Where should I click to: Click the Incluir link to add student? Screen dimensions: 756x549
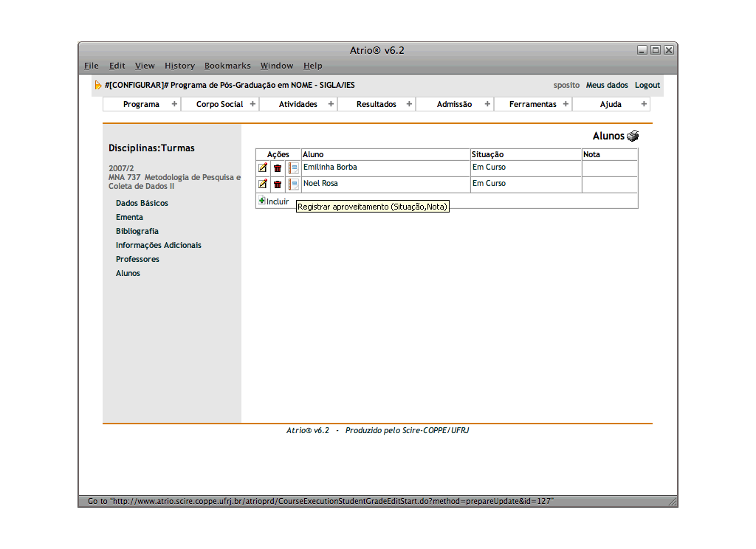(x=274, y=201)
